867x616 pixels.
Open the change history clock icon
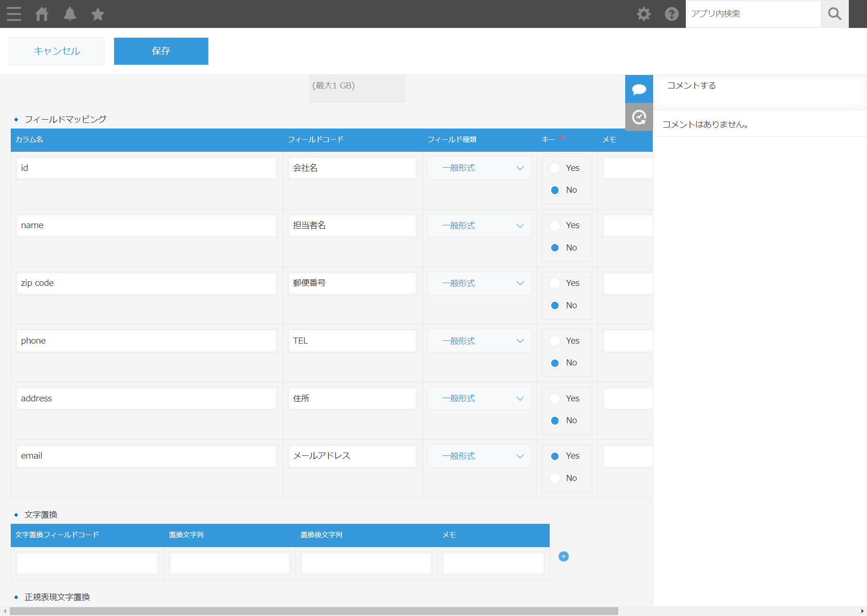(x=639, y=117)
